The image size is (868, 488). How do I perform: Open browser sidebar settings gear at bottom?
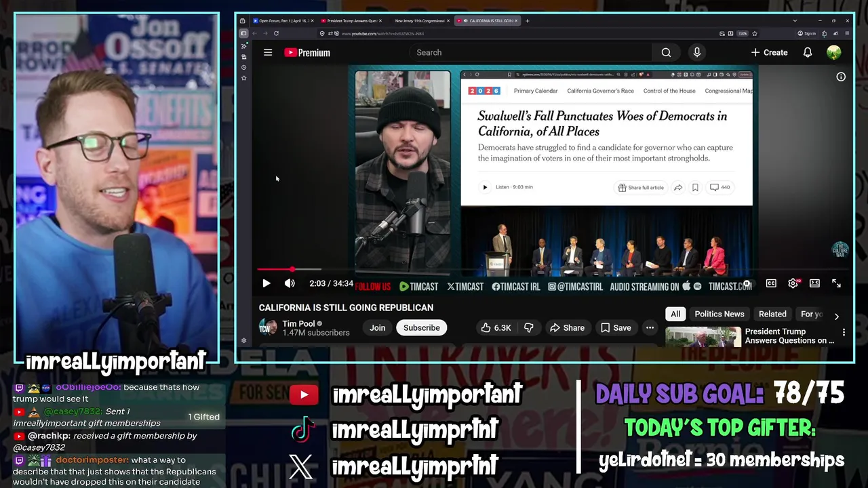point(244,340)
